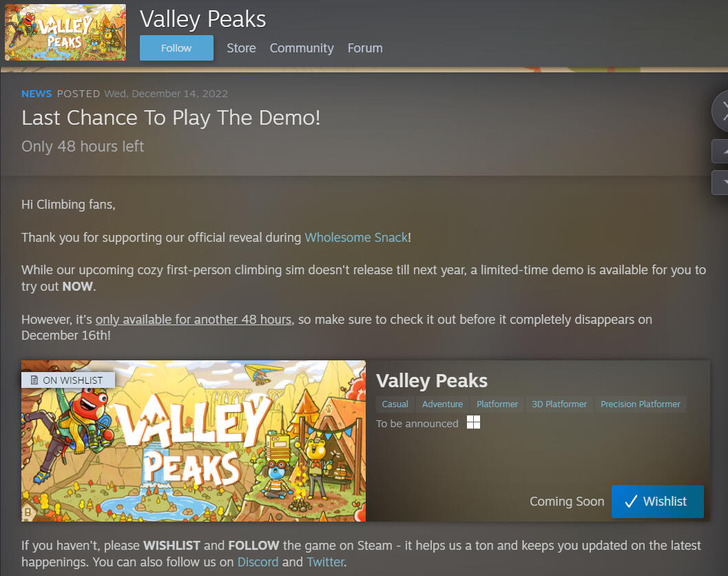Select the Adventure tag

click(x=442, y=404)
